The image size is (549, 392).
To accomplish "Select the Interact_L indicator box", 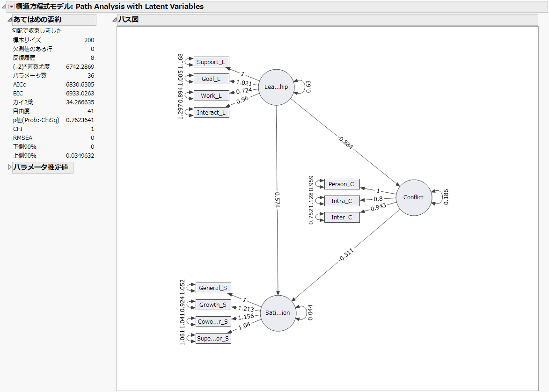I will (x=211, y=112).
